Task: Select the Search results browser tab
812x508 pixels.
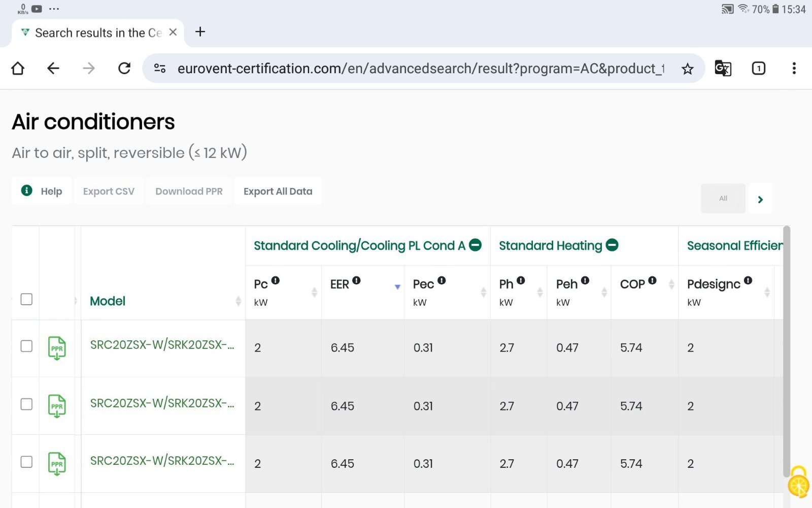Action: point(98,33)
